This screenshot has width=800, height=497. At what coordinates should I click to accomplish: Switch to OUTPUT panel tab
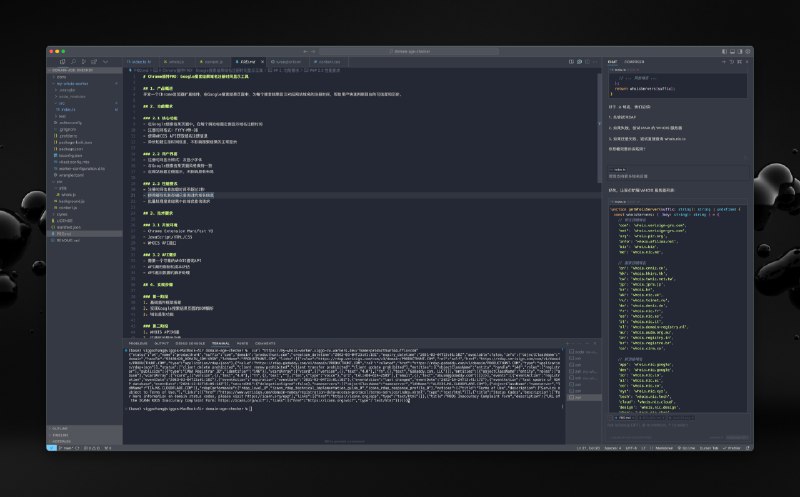(161, 343)
